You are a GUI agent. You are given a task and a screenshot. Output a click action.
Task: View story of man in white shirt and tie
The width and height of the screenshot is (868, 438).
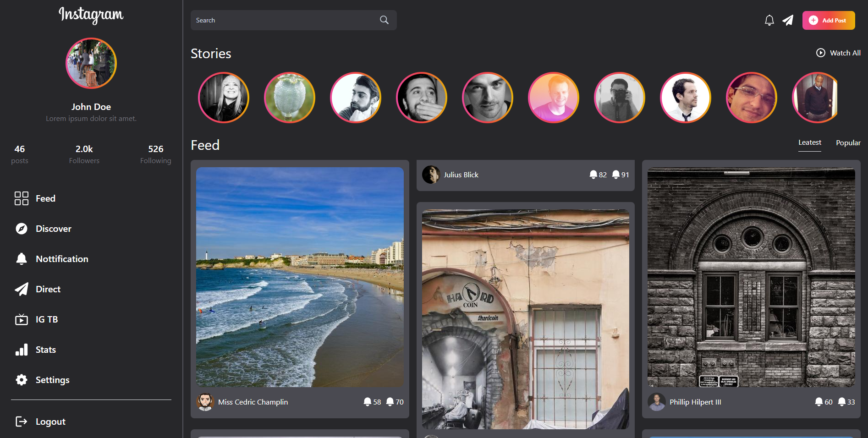[686, 98]
